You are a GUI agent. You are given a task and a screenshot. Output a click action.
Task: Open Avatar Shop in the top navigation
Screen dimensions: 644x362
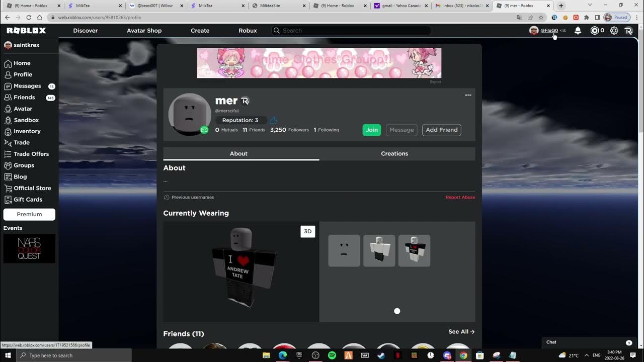point(144,31)
